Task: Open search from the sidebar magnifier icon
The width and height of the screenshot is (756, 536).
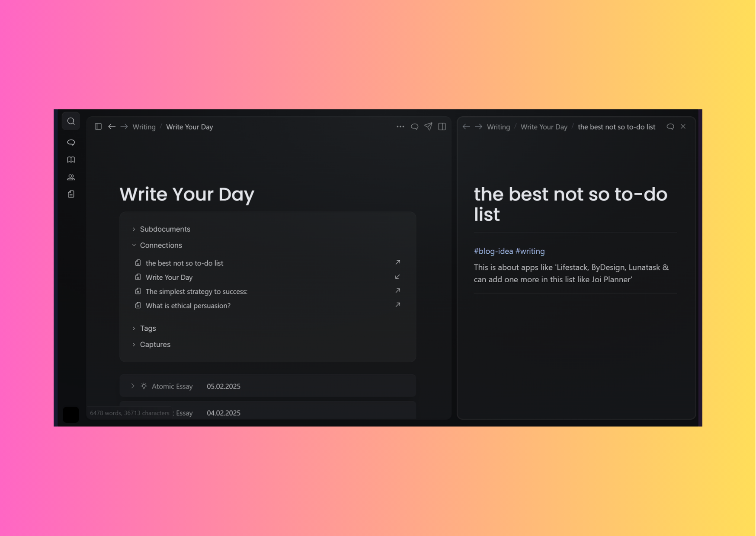Action: click(x=71, y=121)
